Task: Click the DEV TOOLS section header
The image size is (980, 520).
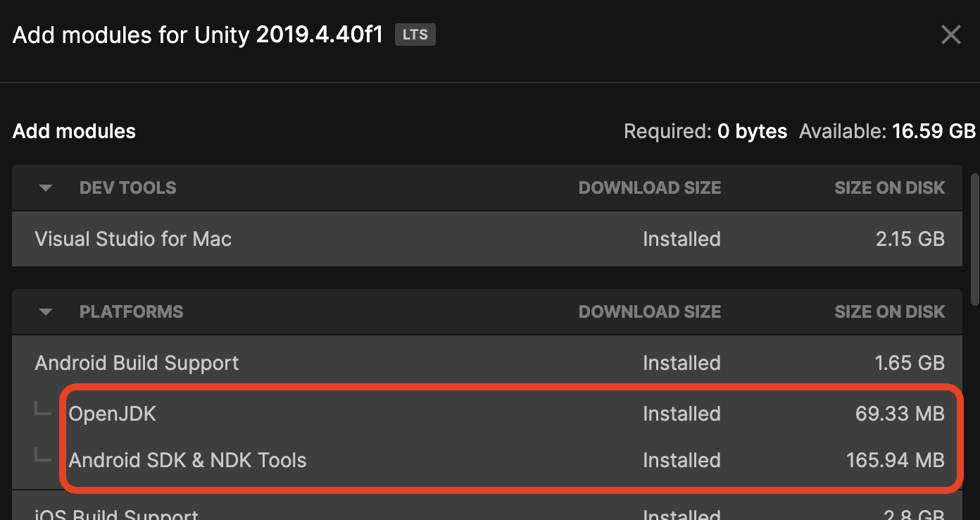Action: [127, 187]
